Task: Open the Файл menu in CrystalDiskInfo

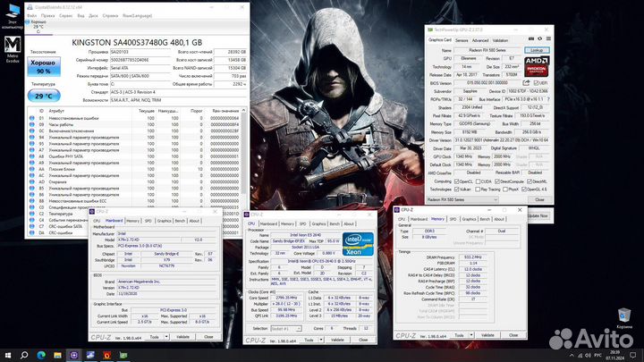Action: coord(31,15)
